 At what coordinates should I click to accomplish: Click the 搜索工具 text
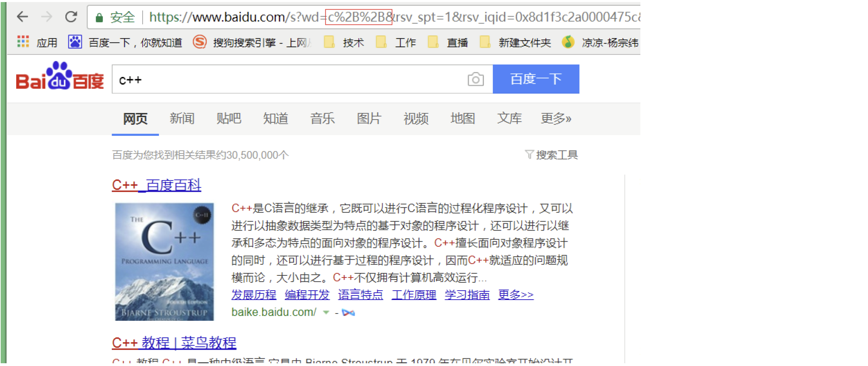click(x=557, y=155)
